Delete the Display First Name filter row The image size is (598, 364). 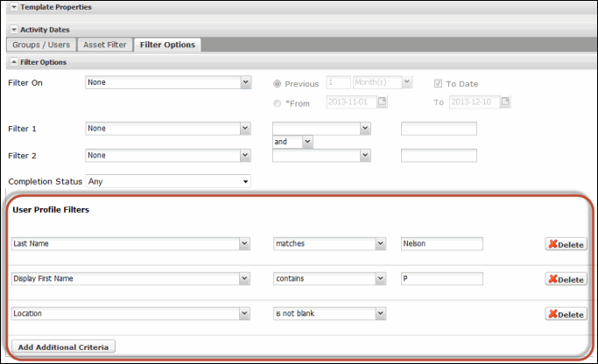point(566,279)
